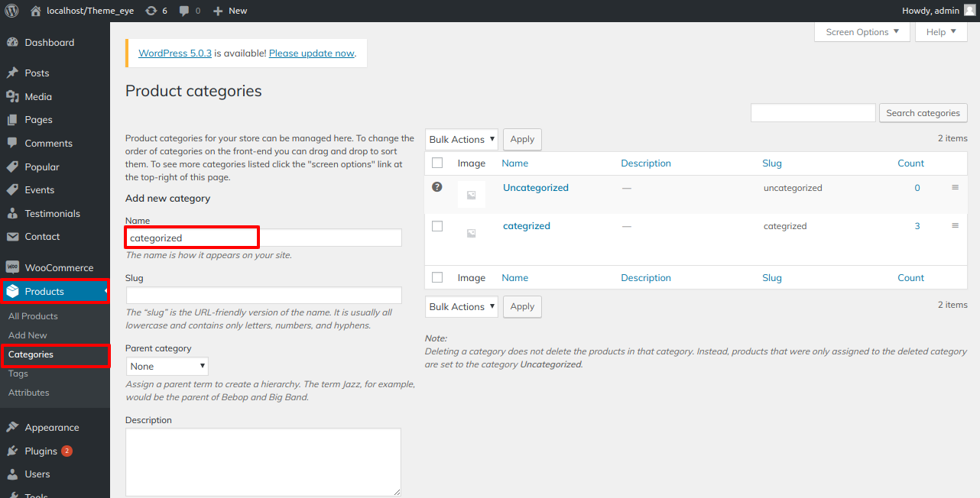Focus the category Name input field
980x498 pixels.
click(x=264, y=238)
